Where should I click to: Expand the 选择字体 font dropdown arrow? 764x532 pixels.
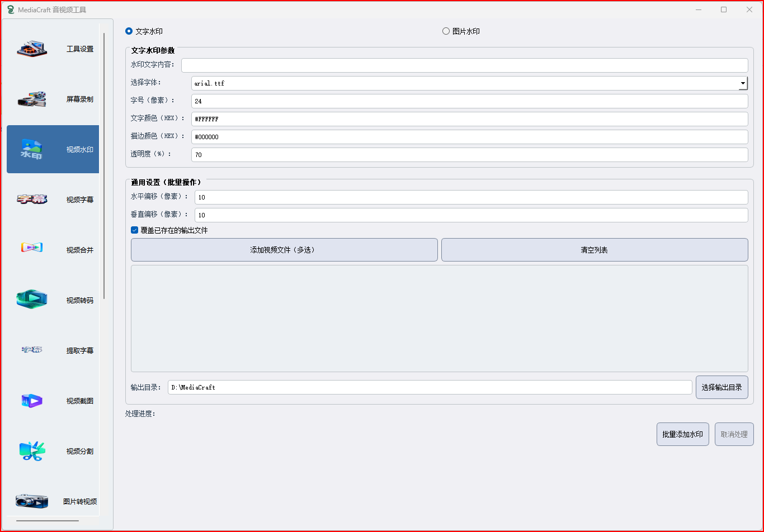[x=743, y=83]
